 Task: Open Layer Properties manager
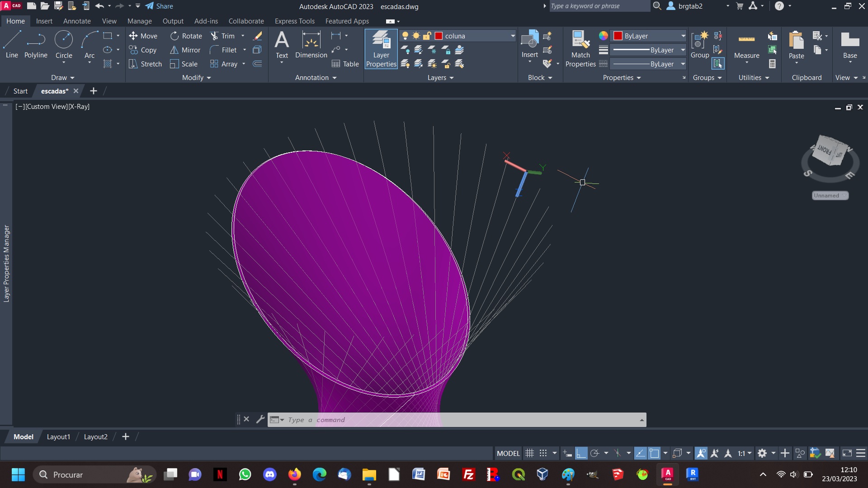[381, 49]
